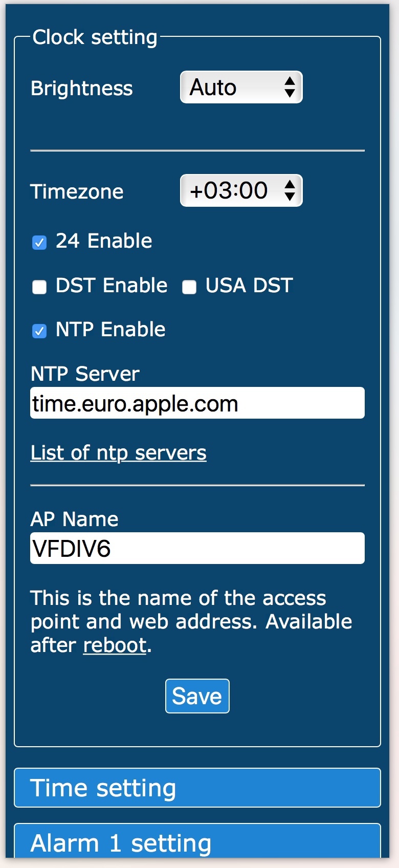
Task: Click the USA DST label text
Action: click(249, 285)
